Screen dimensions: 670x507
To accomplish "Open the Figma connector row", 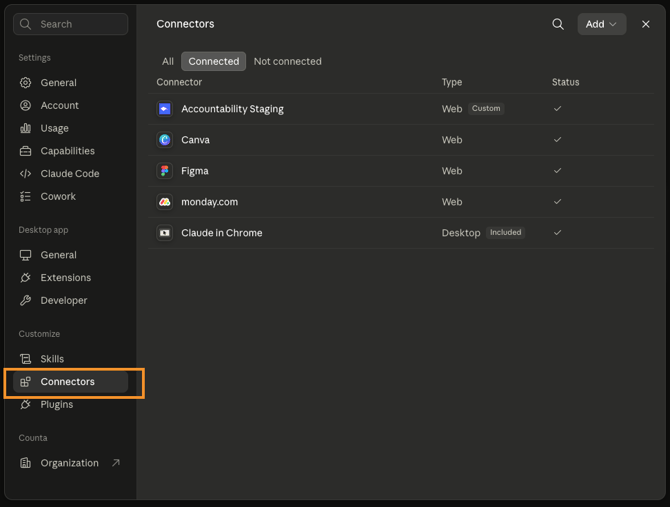I will [x=401, y=171].
